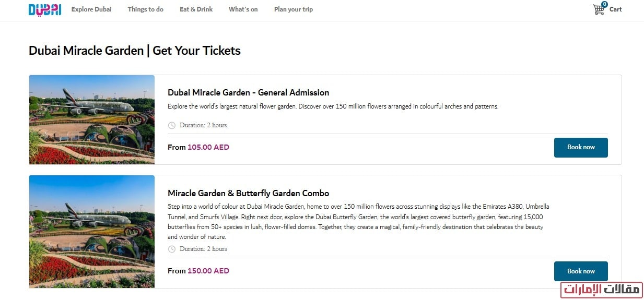Click the Combo ticket garden thumbnail
This screenshot has width=644, height=300.
(92, 232)
